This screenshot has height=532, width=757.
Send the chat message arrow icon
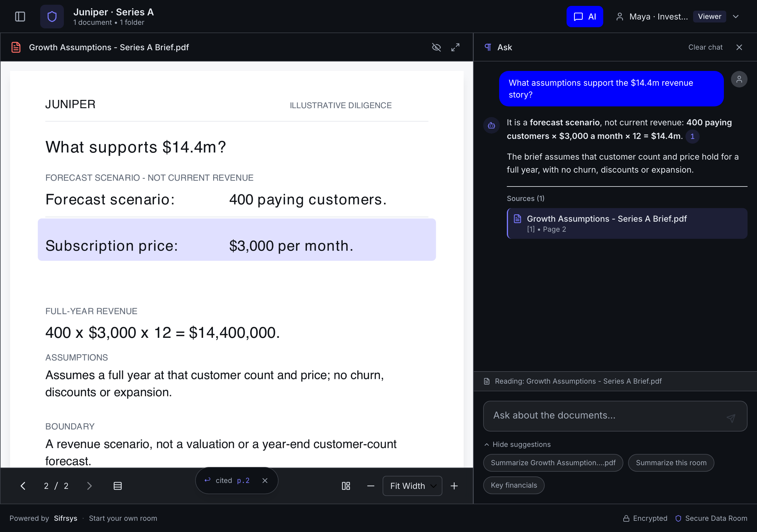731,418
